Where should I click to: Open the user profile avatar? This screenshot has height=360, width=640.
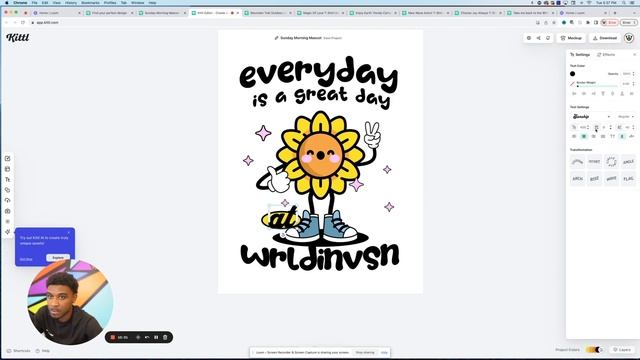click(629, 38)
